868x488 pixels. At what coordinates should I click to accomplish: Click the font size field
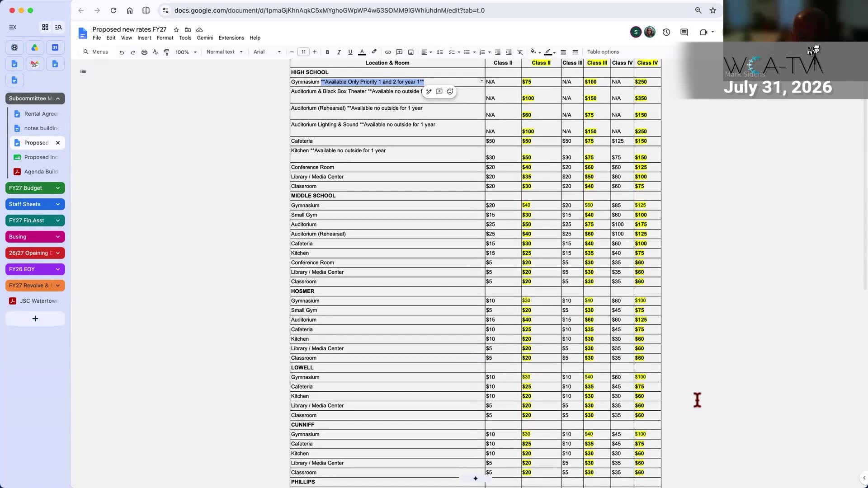tap(303, 52)
